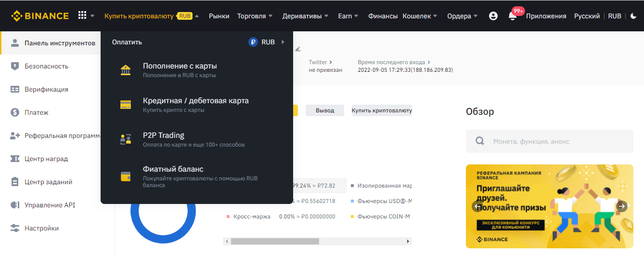Click the Dashboard person icon in sidebar

[14, 43]
